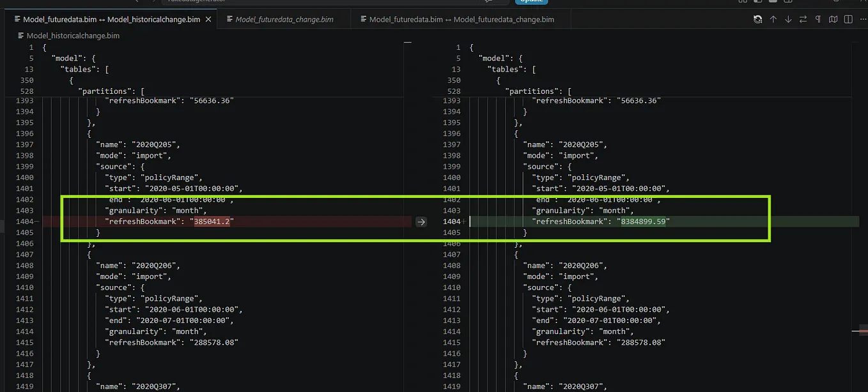Viewport: 868px width, 392px height.
Task: Toggle split editor layout icon
Action: click(x=848, y=19)
